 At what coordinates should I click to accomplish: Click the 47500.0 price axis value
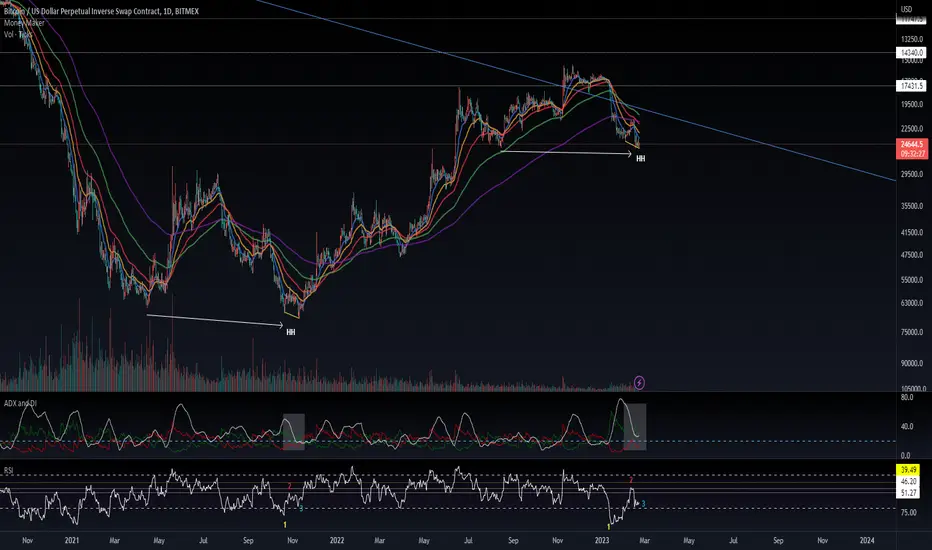click(912, 254)
